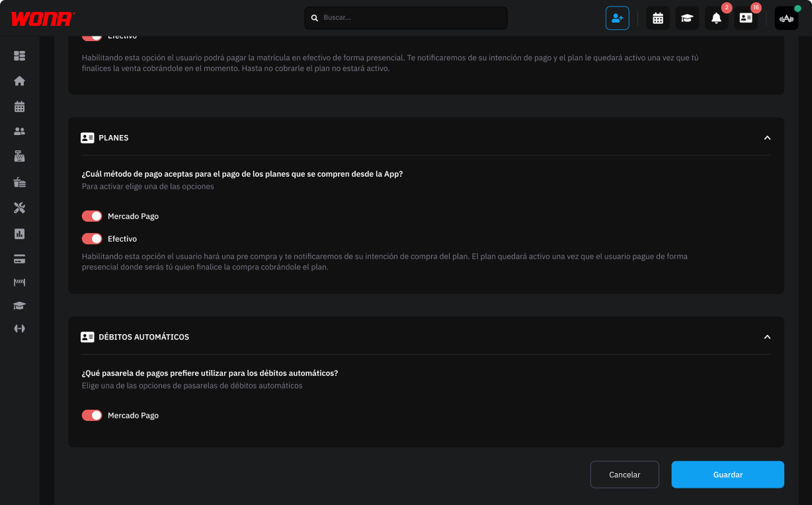Open the calendar icon in the header
Screen dimensions: 812x505
[x=658, y=18]
